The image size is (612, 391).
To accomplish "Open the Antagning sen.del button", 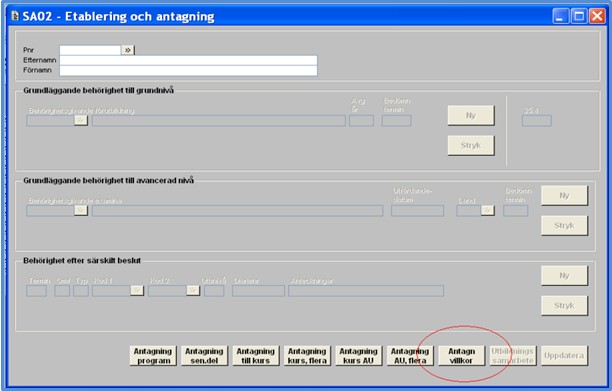I will tap(204, 355).
